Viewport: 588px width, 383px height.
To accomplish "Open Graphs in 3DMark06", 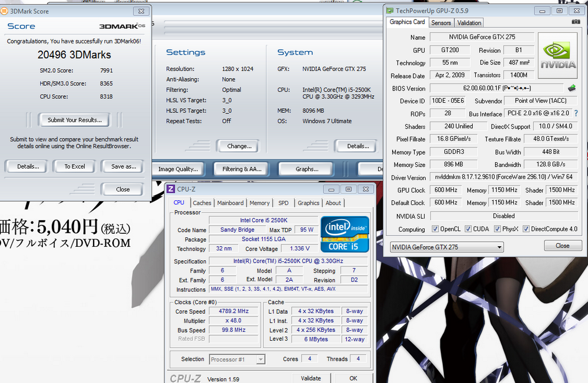I will (x=307, y=169).
